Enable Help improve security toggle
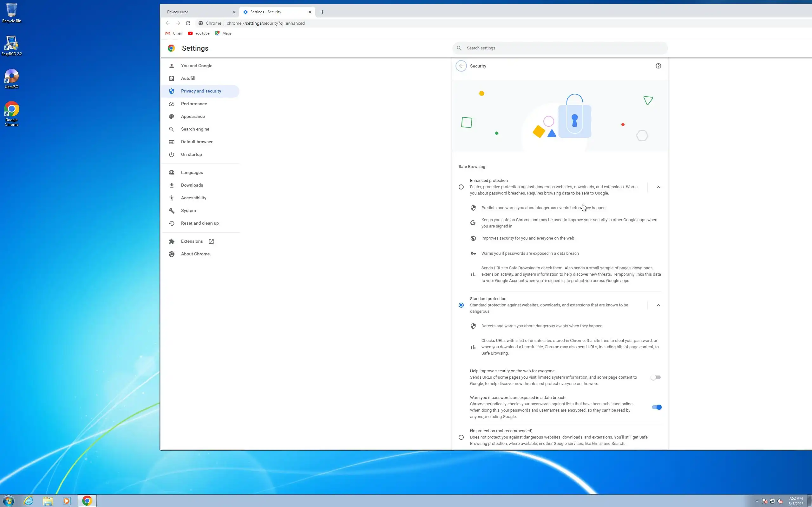 [x=655, y=378]
